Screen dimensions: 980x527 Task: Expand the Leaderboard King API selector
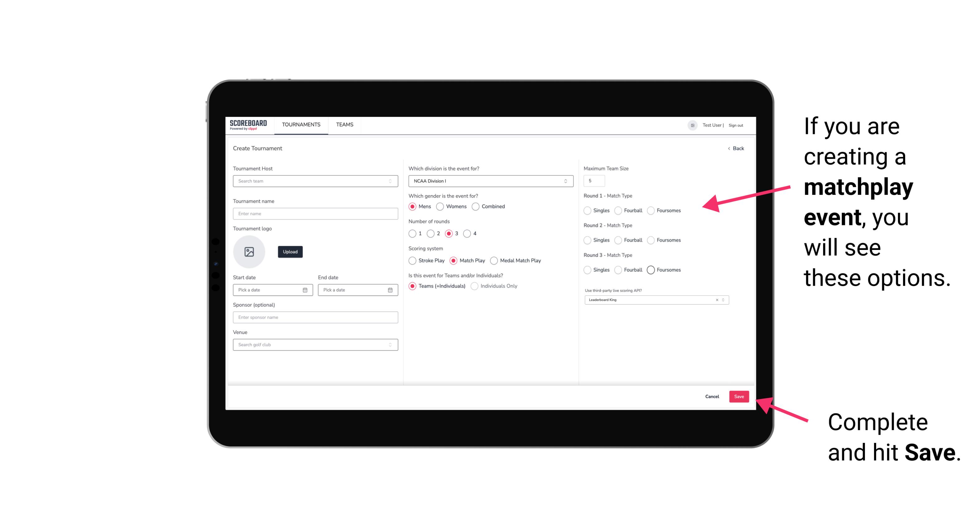coord(724,300)
